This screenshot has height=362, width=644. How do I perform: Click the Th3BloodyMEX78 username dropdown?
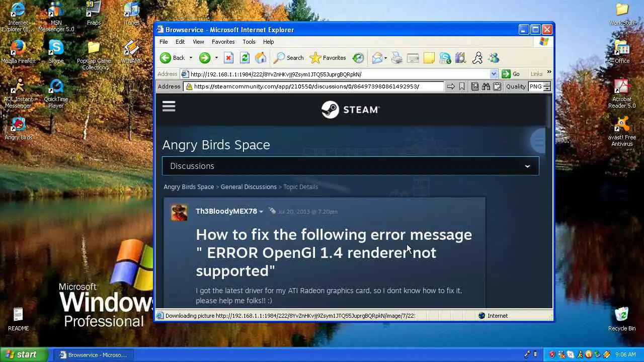[229, 211]
